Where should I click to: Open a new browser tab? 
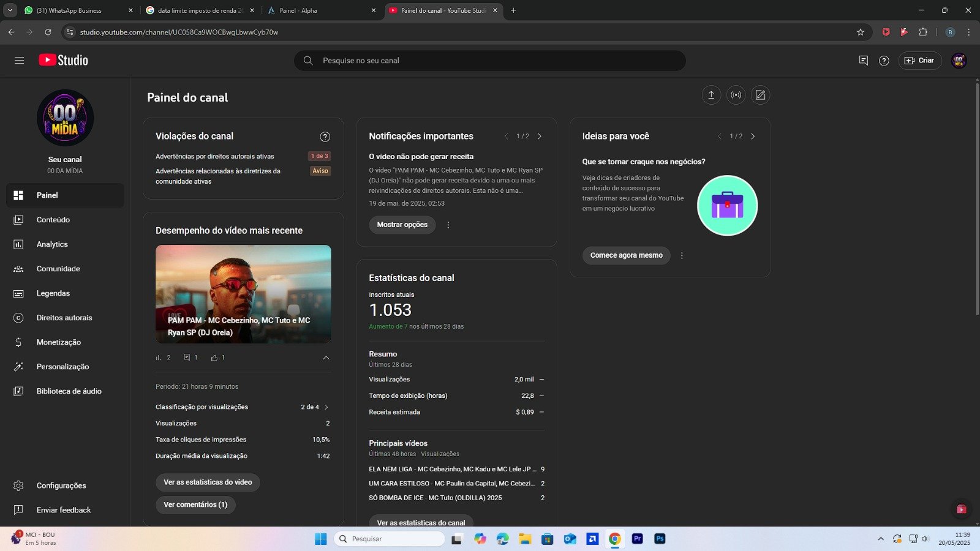click(513, 10)
